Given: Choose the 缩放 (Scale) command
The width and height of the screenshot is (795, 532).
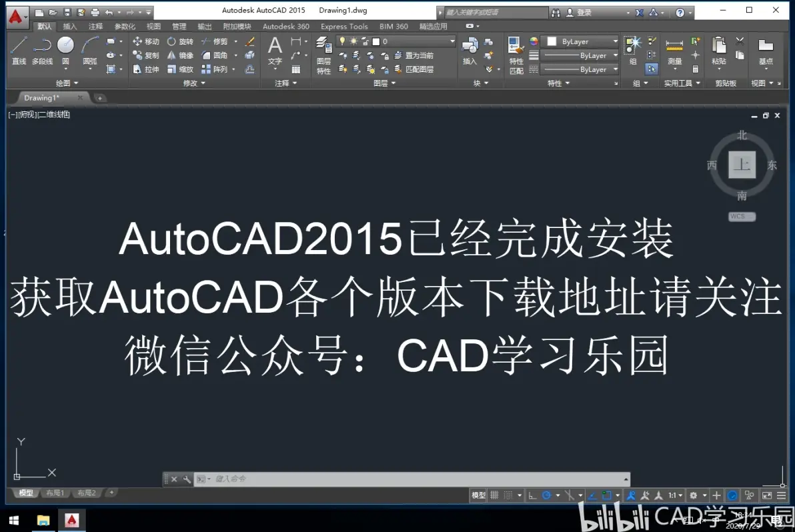Looking at the screenshot, I should [181, 69].
